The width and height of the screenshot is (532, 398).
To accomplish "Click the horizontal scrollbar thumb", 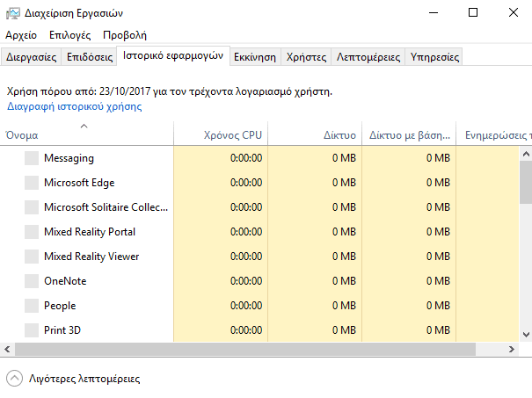I will (x=245, y=349).
